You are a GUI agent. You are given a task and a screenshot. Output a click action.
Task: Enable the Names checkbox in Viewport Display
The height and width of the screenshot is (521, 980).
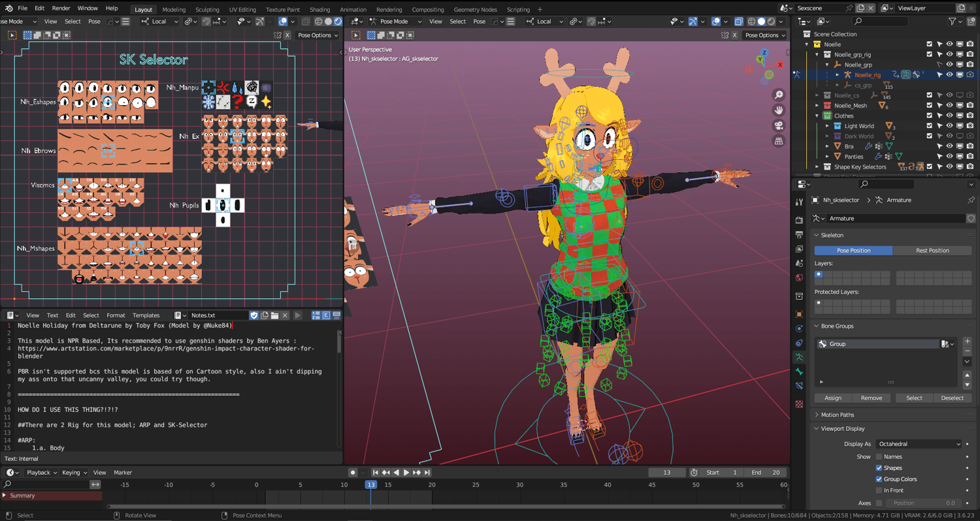[x=879, y=457]
